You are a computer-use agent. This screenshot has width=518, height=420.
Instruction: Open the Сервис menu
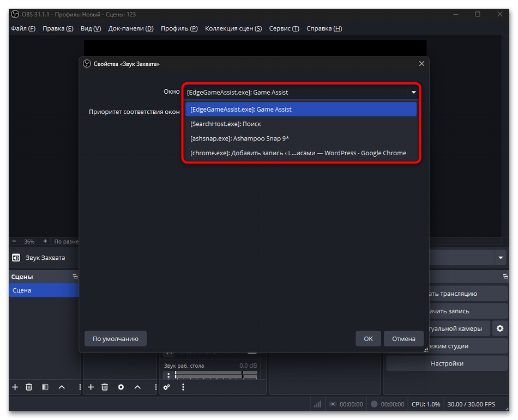click(x=284, y=28)
